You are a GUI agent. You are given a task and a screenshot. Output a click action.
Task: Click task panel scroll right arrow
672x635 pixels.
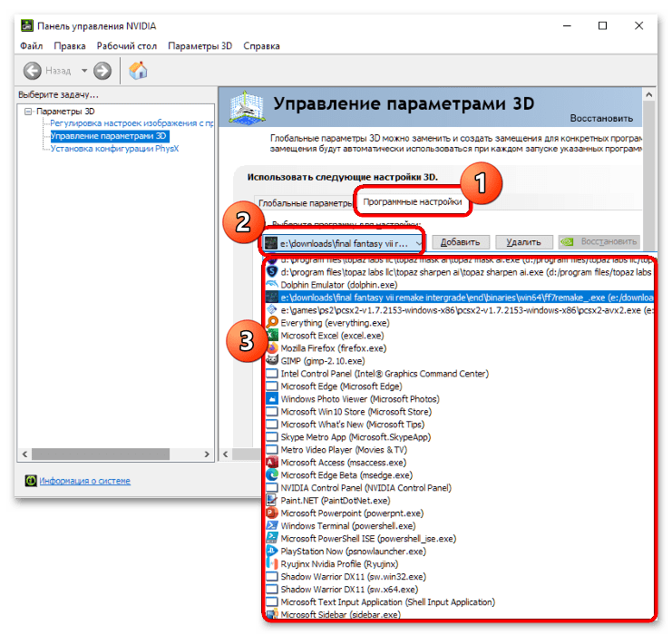pyautogui.click(x=207, y=454)
